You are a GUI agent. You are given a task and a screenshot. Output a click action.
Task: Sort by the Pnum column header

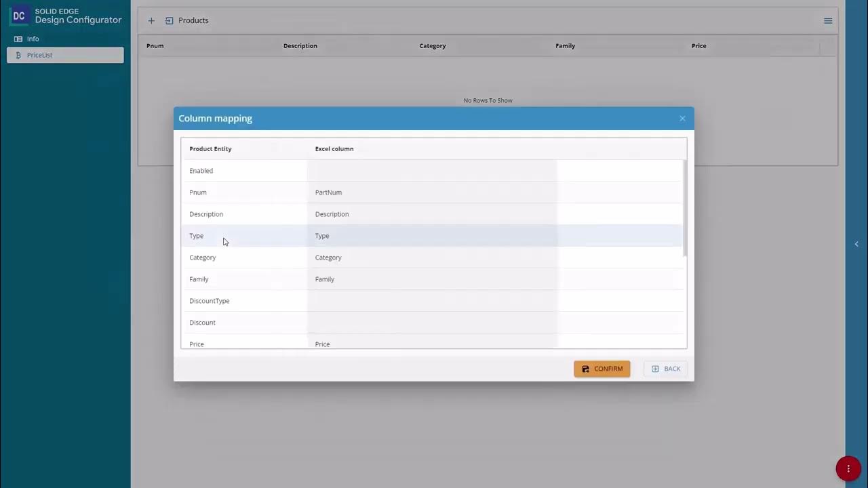coord(155,45)
